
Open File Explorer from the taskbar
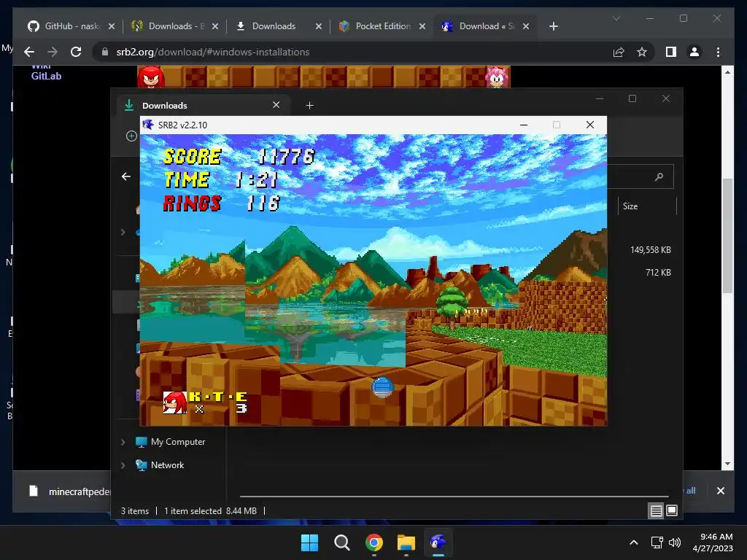tap(406, 542)
